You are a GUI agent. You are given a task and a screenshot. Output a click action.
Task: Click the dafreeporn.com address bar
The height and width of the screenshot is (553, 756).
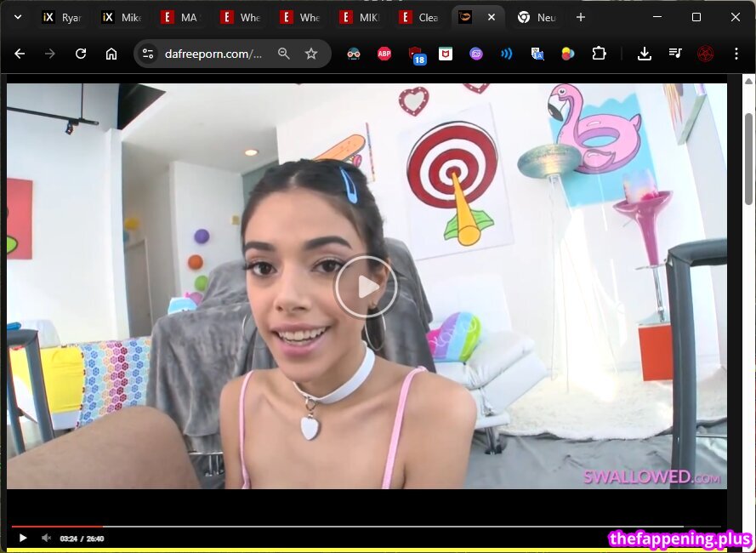click(213, 54)
